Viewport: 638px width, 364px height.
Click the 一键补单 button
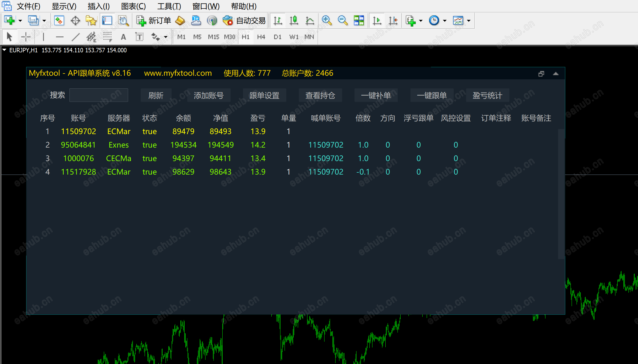pyautogui.click(x=376, y=96)
